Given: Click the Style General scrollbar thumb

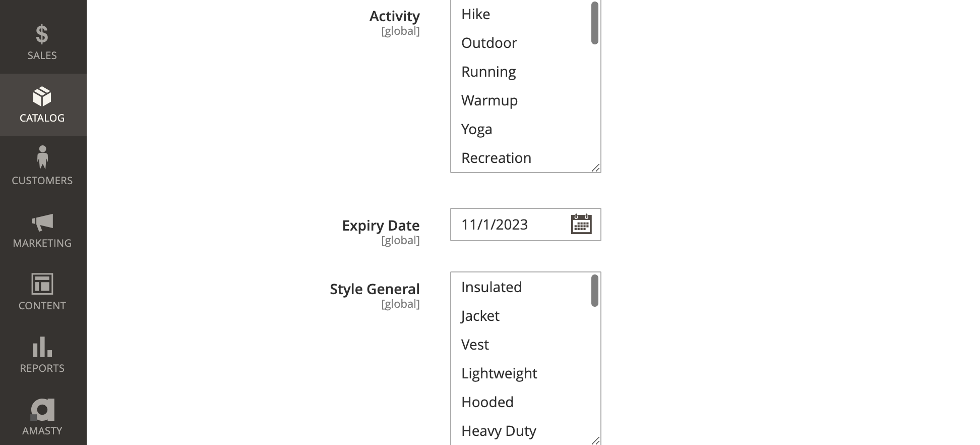Looking at the screenshot, I should pyautogui.click(x=595, y=291).
